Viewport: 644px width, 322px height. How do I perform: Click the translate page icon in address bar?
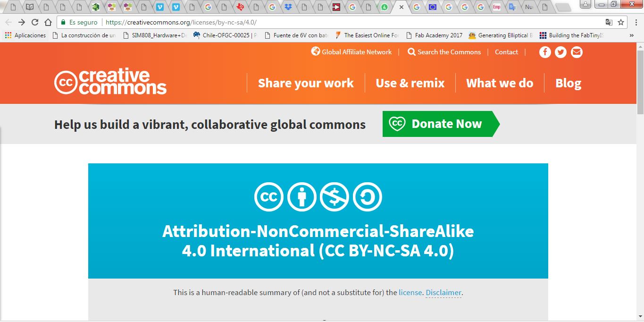pyautogui.click(x=609, y=22)
